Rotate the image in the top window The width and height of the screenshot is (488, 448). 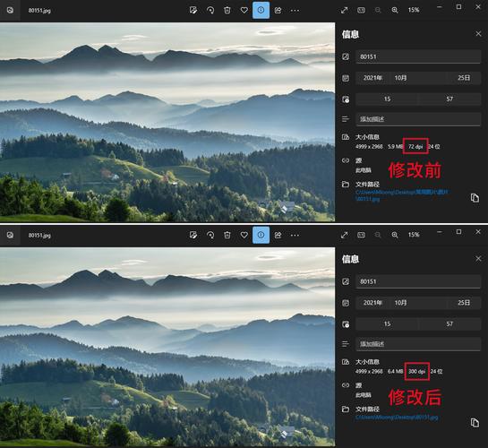point(210,10)
